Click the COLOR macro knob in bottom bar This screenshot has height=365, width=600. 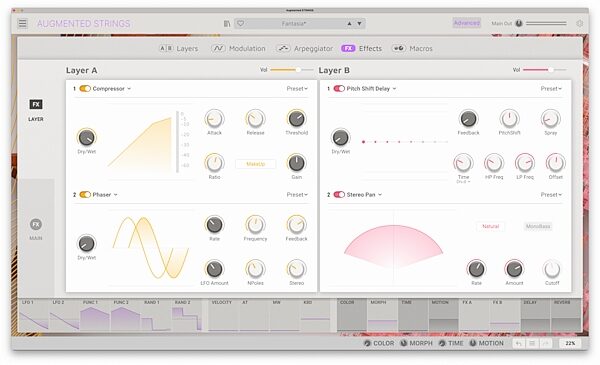point(367,343)
